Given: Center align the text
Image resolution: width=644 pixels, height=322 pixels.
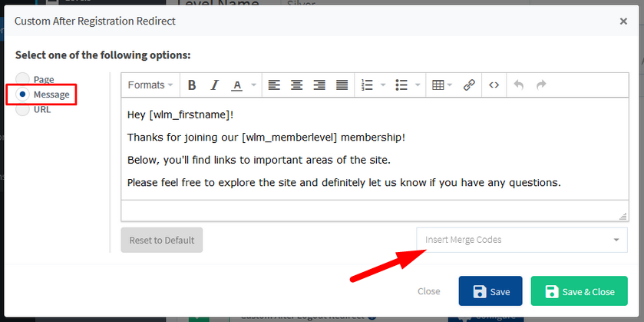Looking at the screenshot, I should coord(296,85).
